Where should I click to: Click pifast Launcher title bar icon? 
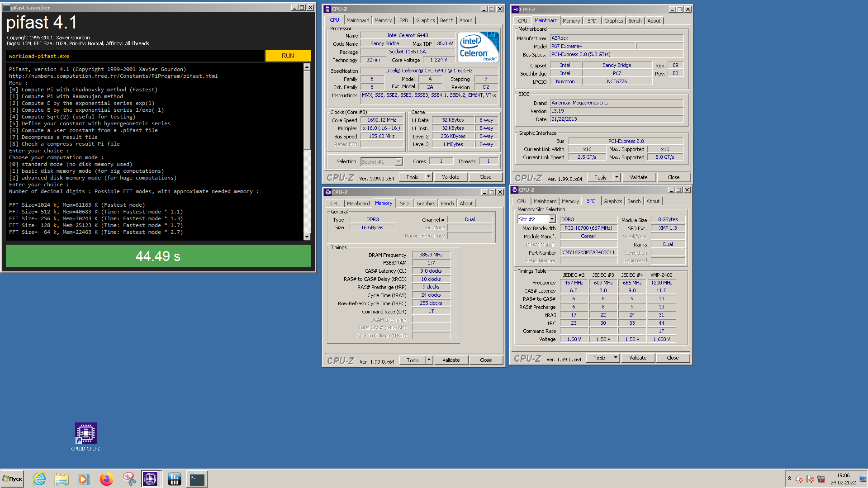(x=6, y=8)
